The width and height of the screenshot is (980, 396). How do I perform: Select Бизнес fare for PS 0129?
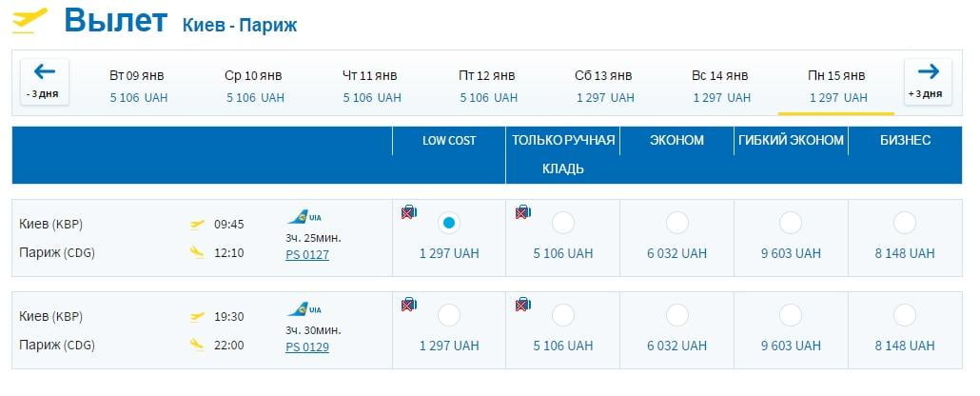905,315
